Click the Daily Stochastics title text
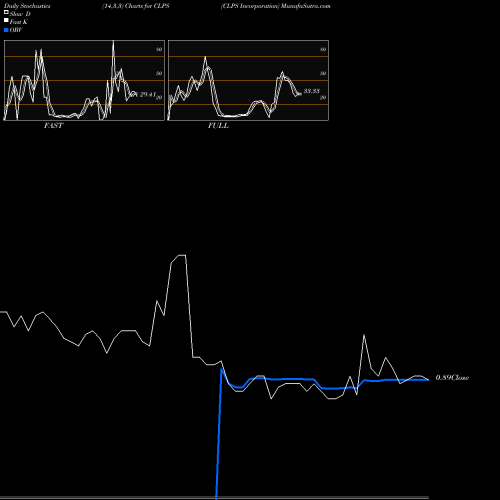This screenshot has width=500, height=500. tap(27, 6)
